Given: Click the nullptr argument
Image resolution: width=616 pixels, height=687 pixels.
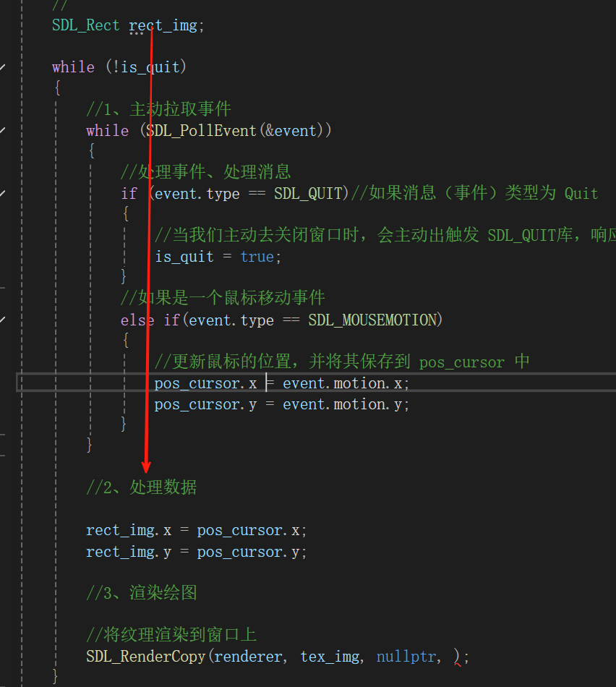Looking at the screenshot, I should [406, 657].
